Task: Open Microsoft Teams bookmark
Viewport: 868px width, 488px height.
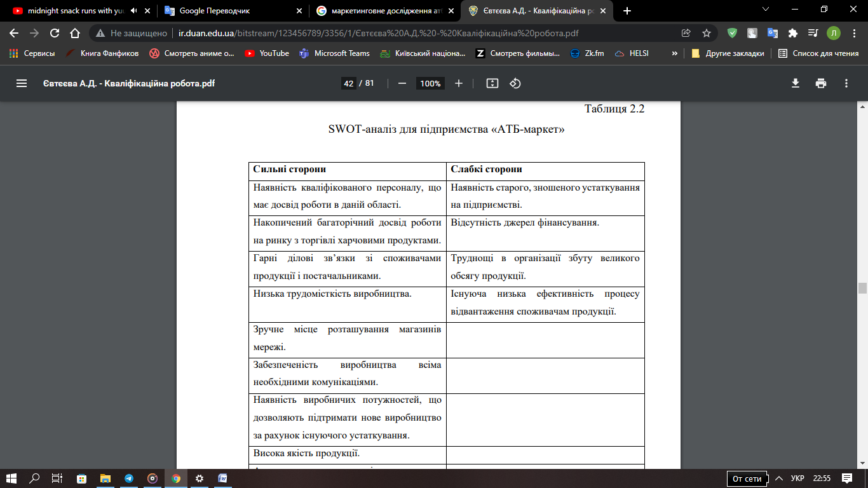Action: point(335,53)
